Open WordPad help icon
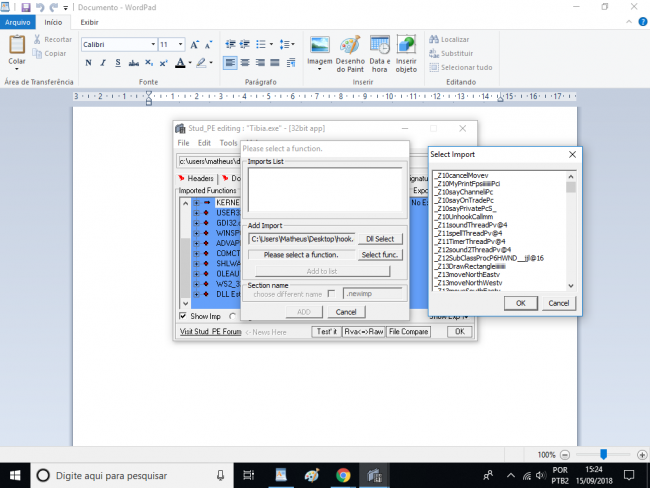Screen dimensions: 650x488 point(643,22)
